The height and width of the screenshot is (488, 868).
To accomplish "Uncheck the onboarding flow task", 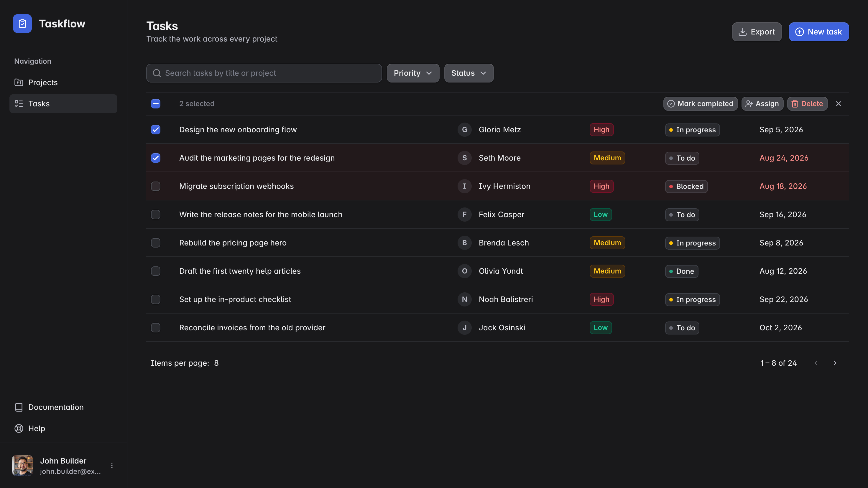I will pyautogui.click(x=156, y=130).
